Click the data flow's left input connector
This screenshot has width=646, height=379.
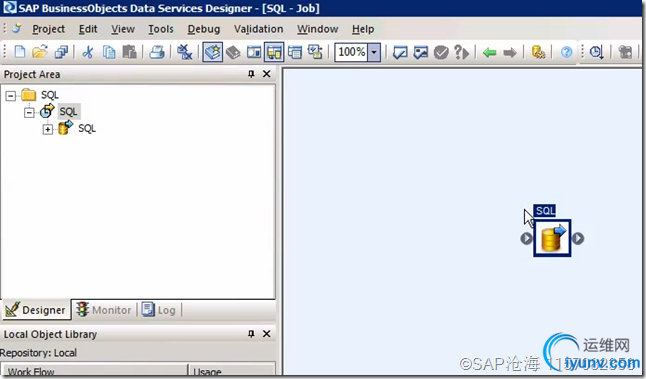point(526,238)
